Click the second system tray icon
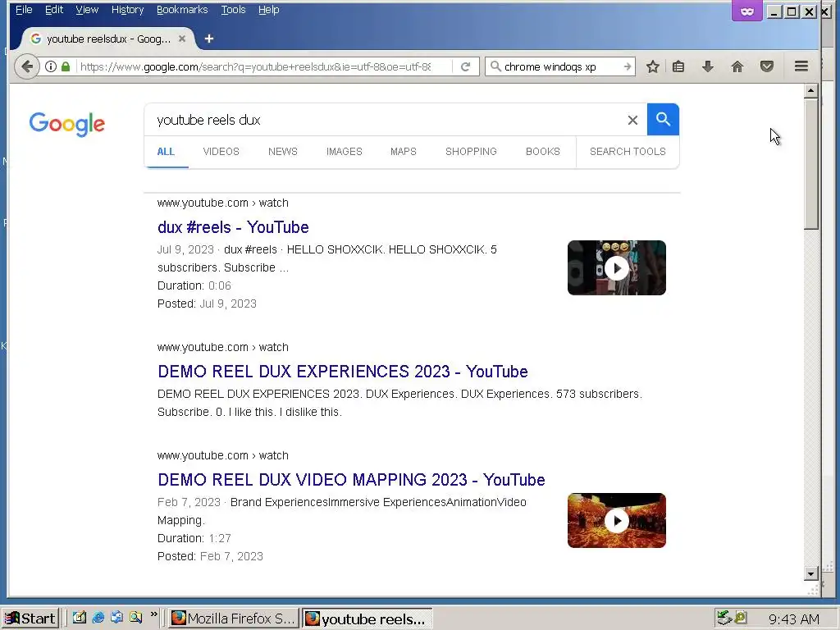 click(x=741, y=618)
